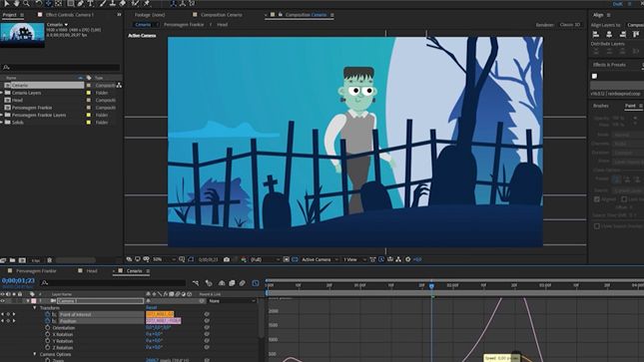The image size is (644, 362).
Task: Hide Camera 1 layer with eye icon
Action: (x=3, y=301)
